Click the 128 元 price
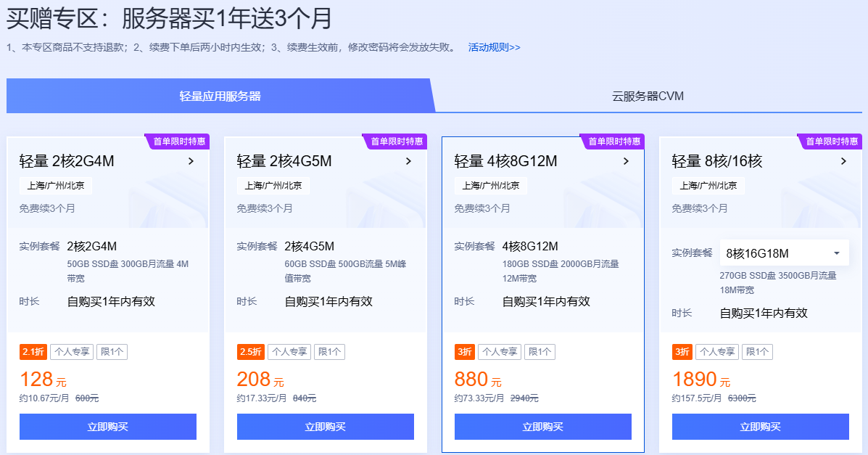 coord(44,380)
